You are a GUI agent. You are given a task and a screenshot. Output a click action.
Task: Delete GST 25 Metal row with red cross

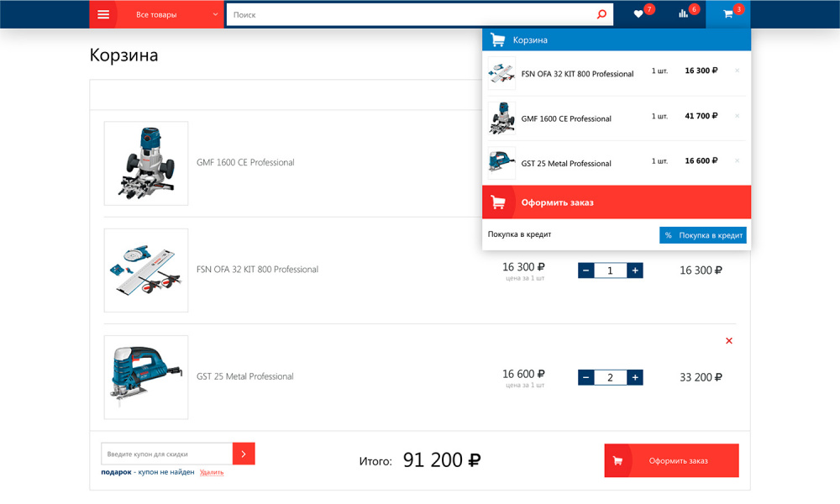(728, 341)
